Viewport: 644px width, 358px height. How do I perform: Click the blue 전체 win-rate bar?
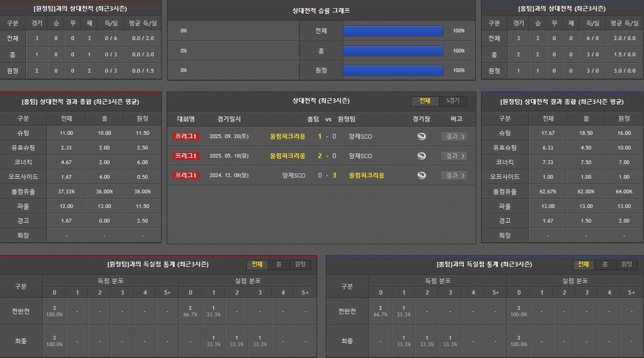coord(393,31)
